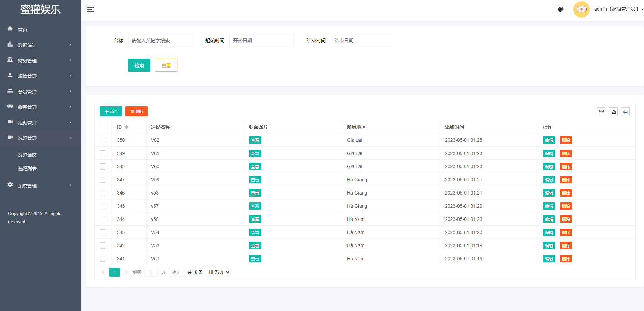Click the home icon in sidebar
Image resolution: width=644 pixels, height=311 pixels.
coord(10,29)
